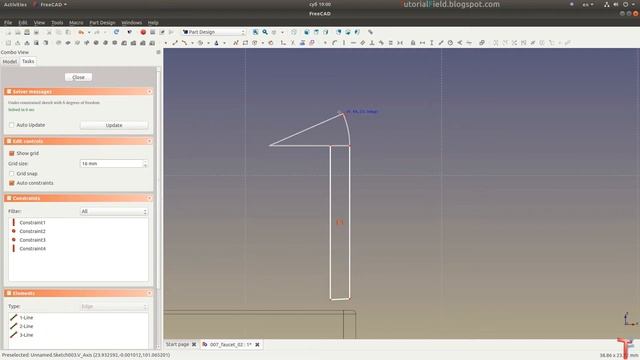Image resolution: width=640 pixels, height=360 pixels.
Task: Click the Save document icon
Action: point(27,32)
